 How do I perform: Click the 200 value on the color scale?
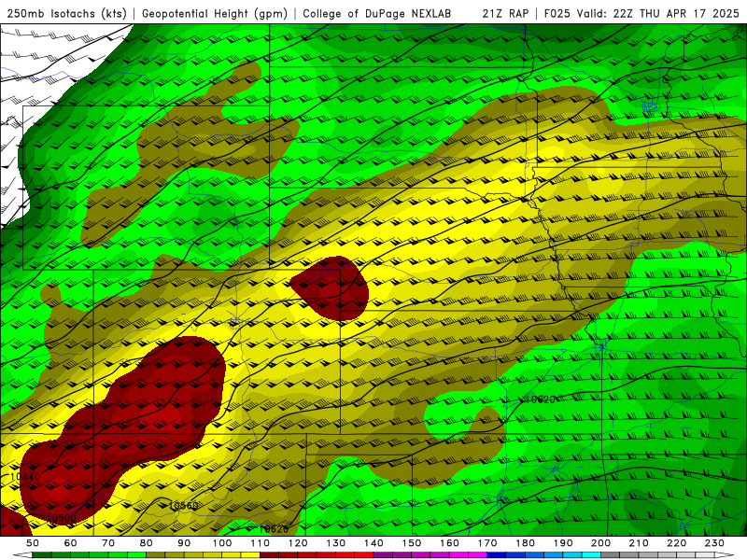(x=601, y=543)
